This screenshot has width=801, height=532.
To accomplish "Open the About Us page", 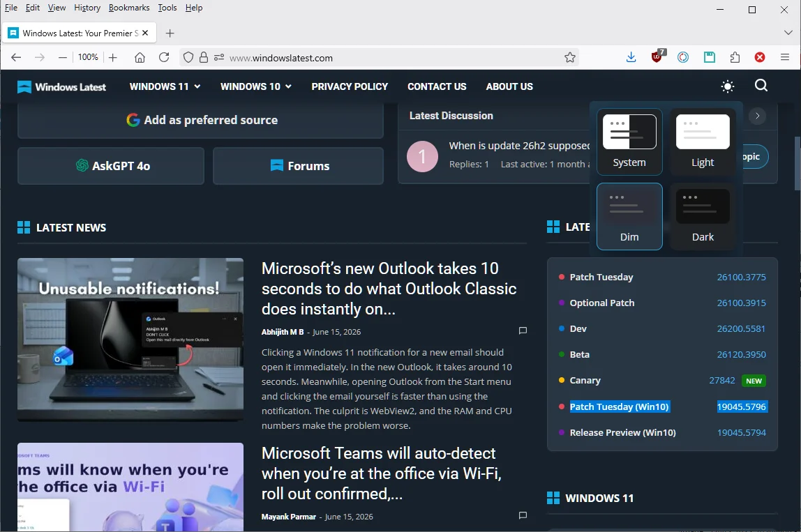I will [509, 86].
